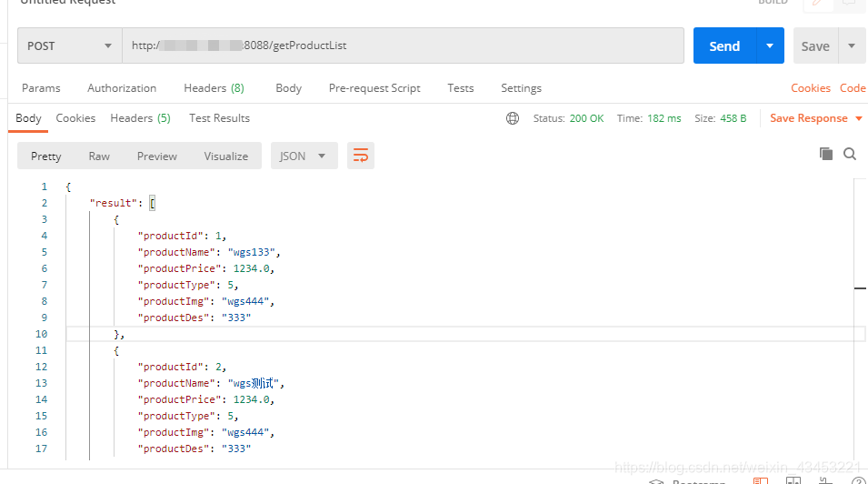This screenshot has width=868, height=484.
Task: Click the request URL input field
Action: (403, 45)
